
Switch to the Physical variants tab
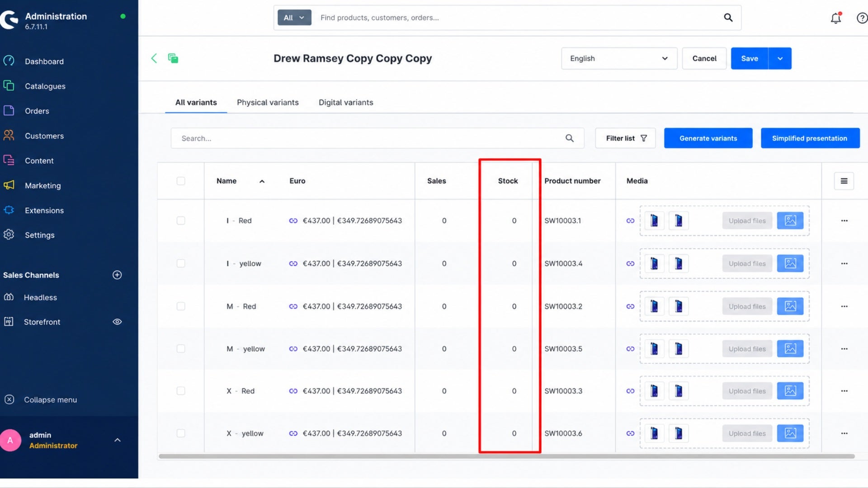(x=268, y=103)
